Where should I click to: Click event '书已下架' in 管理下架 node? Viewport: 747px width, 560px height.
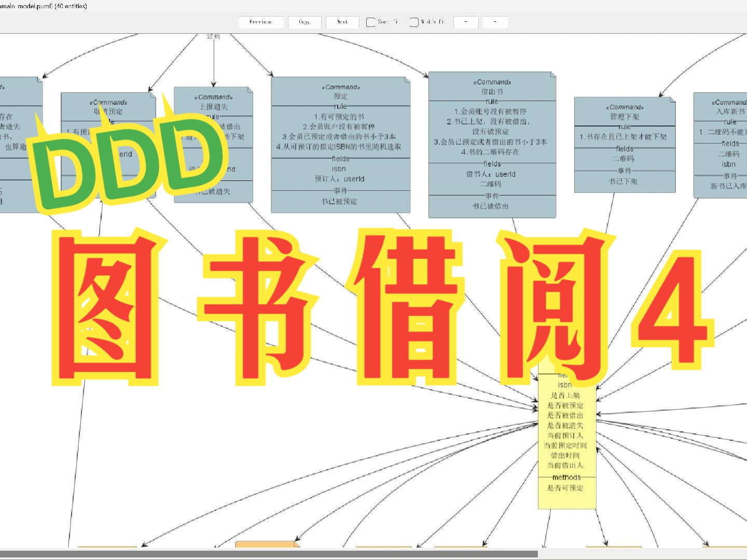623,181
